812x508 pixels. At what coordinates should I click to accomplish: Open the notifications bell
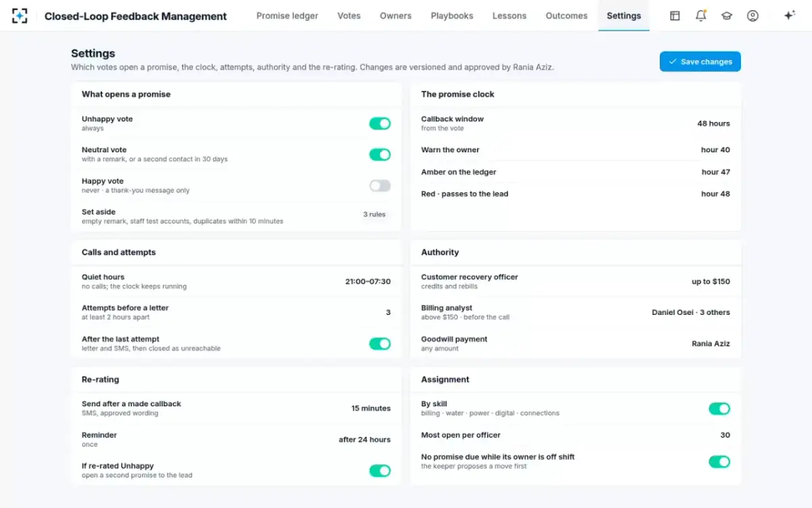pyautogui.click(x=700, y=16)
